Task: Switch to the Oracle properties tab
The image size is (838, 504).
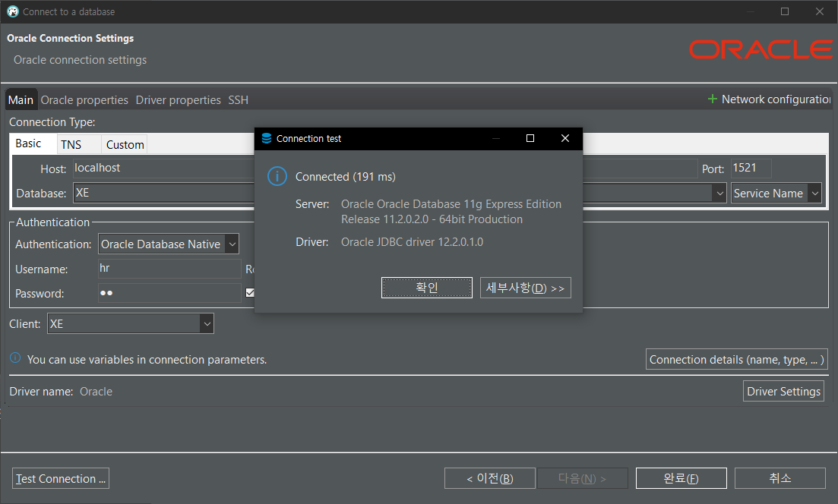Action: pos(84,100)
